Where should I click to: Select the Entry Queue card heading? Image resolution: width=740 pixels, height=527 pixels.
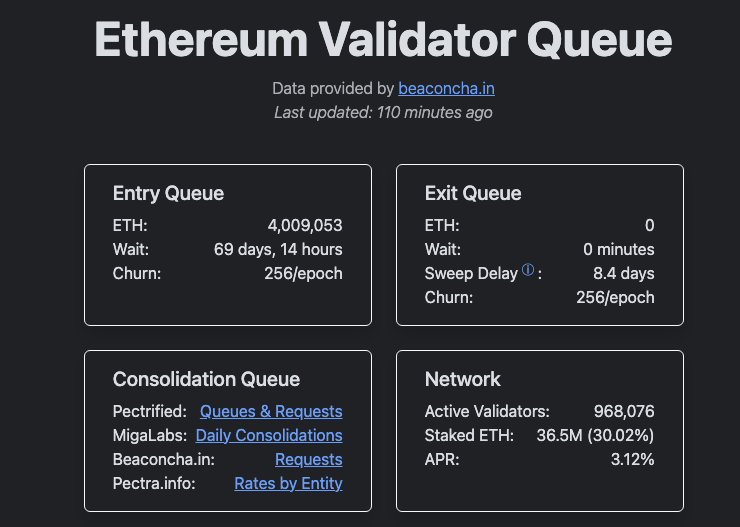point(168,193)
